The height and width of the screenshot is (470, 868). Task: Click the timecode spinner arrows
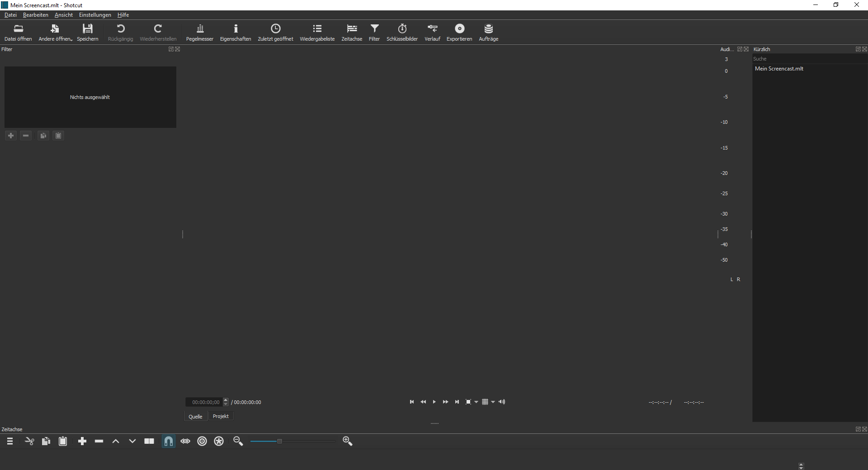226,402
